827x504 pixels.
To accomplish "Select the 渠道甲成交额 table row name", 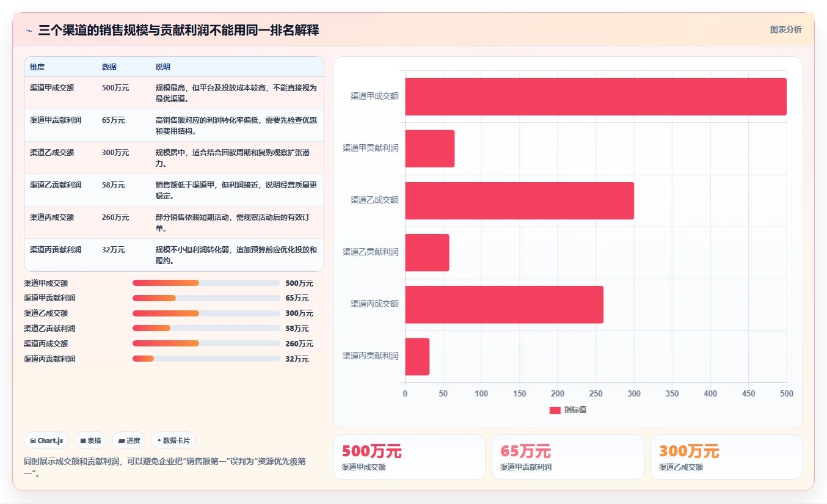I will [x=52, y=88].
